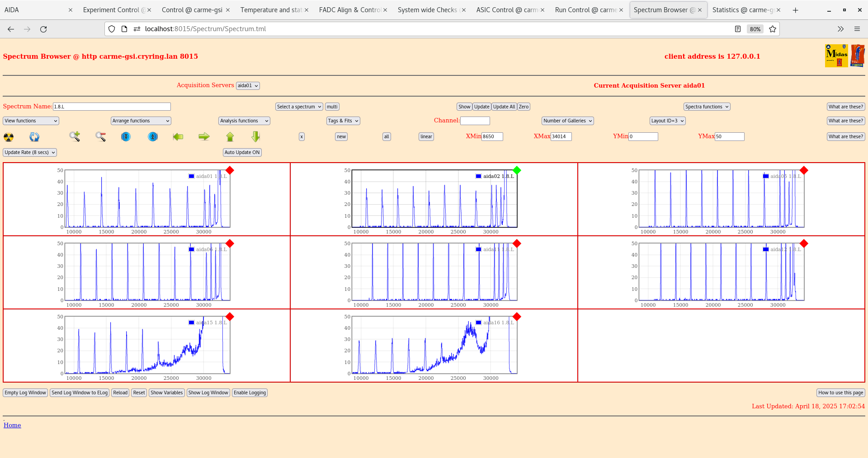Bookmark the page with star icon
Image resolution: width=868 pixels, height=458 pixels.
pyautogui.click(x=773, y=29)
